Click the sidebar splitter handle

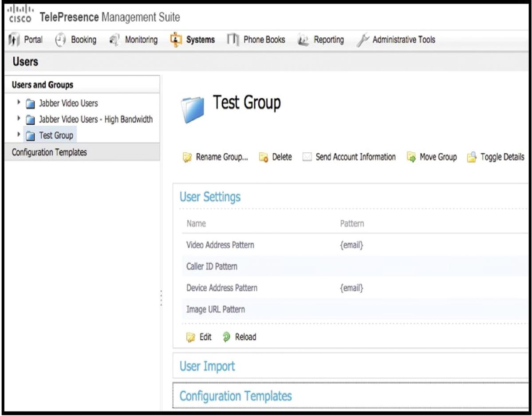click(x=161, y=298)
